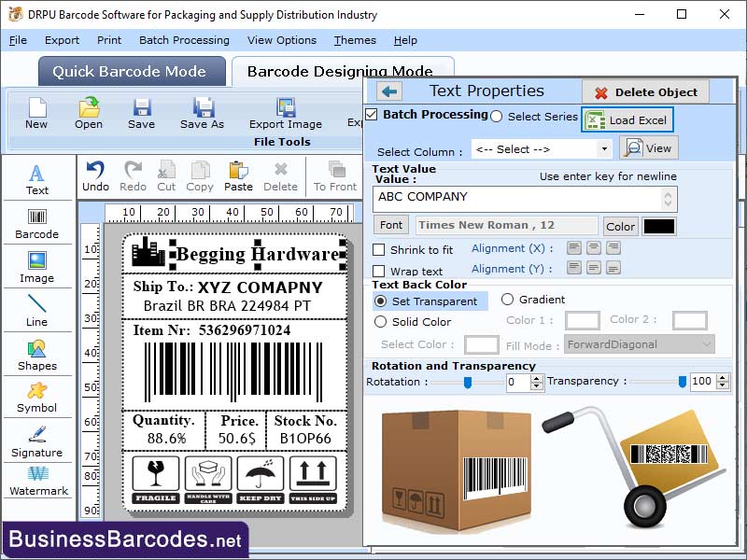The width and height of the screenshot is (747, 560).
Task: Enable the Batch Processing checkbox
Action: coord(372,114)
